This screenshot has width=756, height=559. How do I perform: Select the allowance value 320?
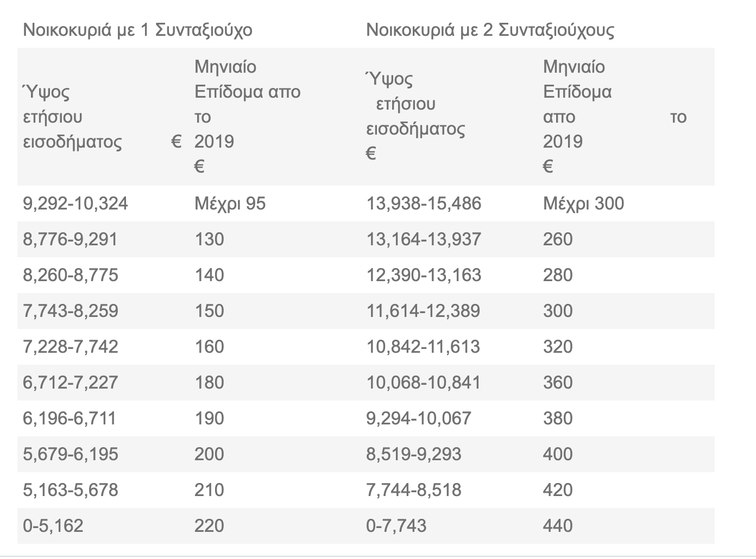click(x=558, y=347)
